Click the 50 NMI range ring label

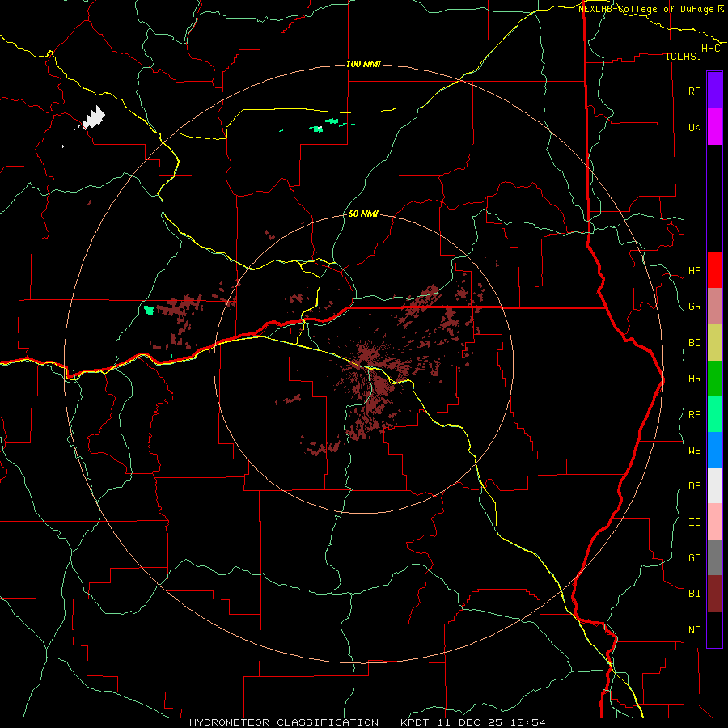[363, 214]
